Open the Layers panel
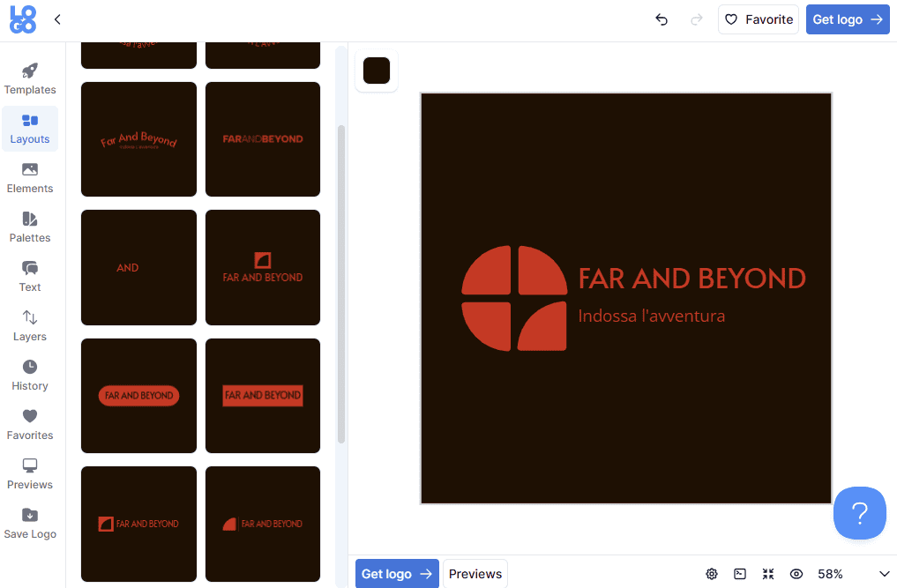Screen dimensions: 897x588 pos(30,326)
